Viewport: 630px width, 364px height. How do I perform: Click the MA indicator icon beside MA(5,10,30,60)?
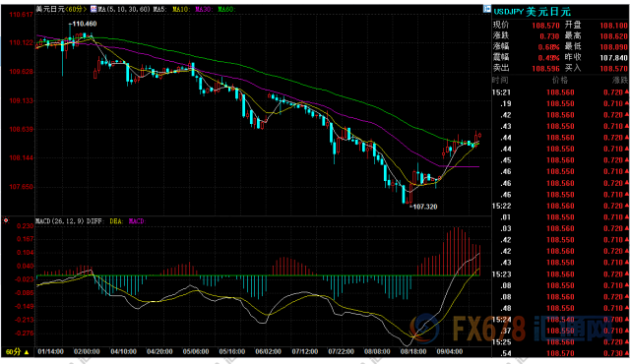pos(94,9)
